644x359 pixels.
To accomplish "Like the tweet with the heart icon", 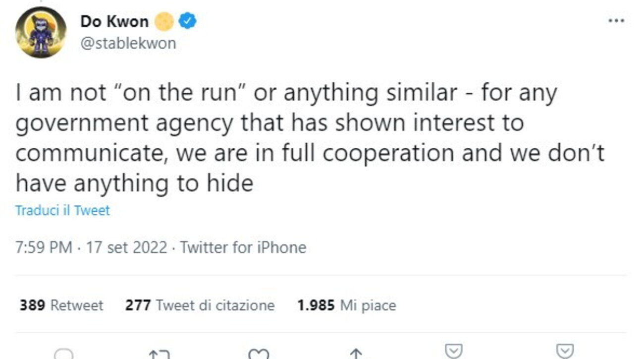I will (x=259, y=354).
